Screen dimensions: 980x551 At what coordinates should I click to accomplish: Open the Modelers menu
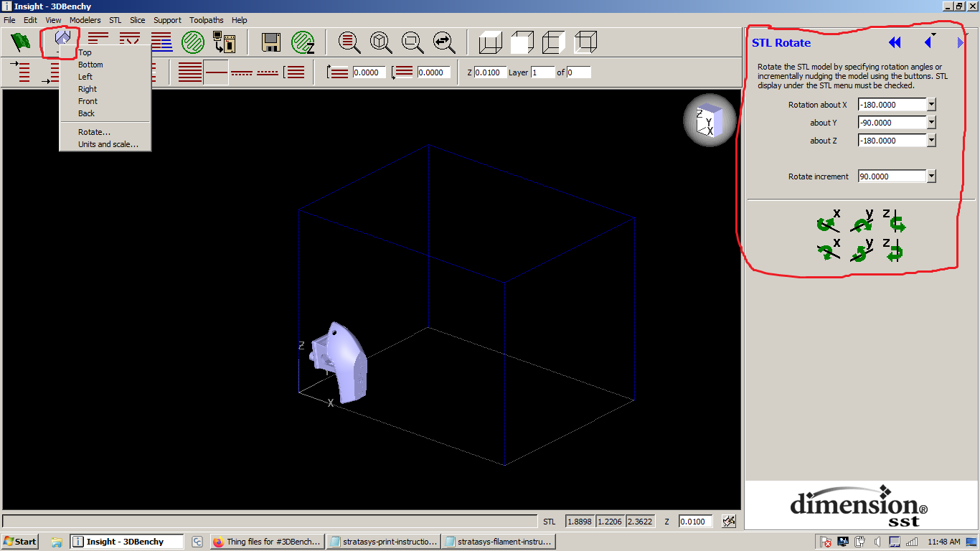(85, 20)
